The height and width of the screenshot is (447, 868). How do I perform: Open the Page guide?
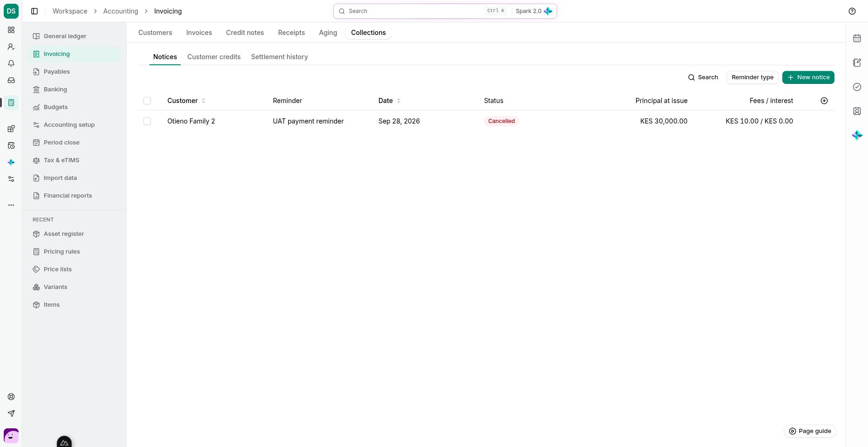pos(810,431)
